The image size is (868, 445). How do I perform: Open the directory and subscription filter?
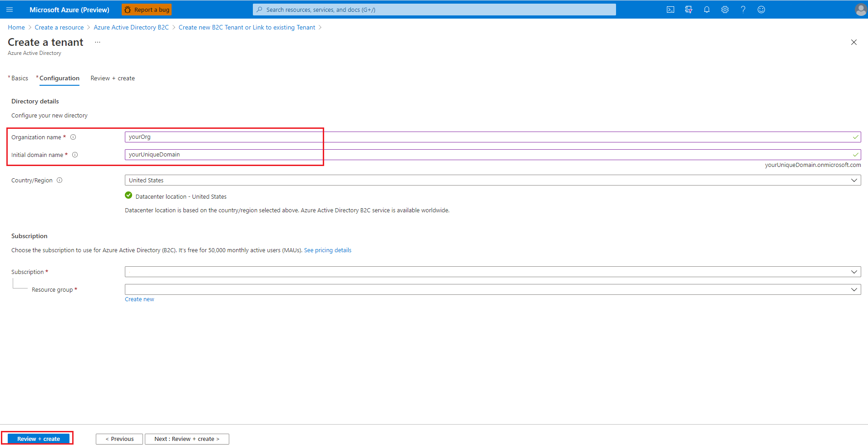(x=689, y=9)
